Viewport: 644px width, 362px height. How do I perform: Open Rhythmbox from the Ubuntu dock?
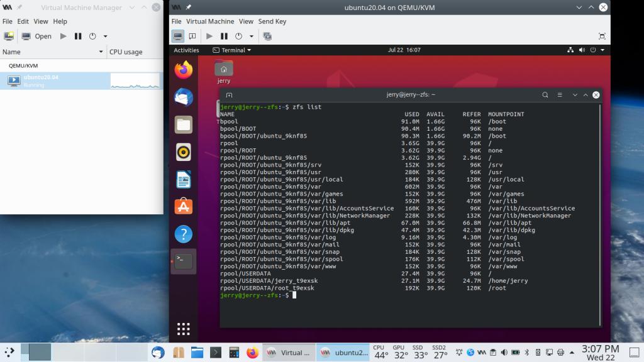click(184, 151)
